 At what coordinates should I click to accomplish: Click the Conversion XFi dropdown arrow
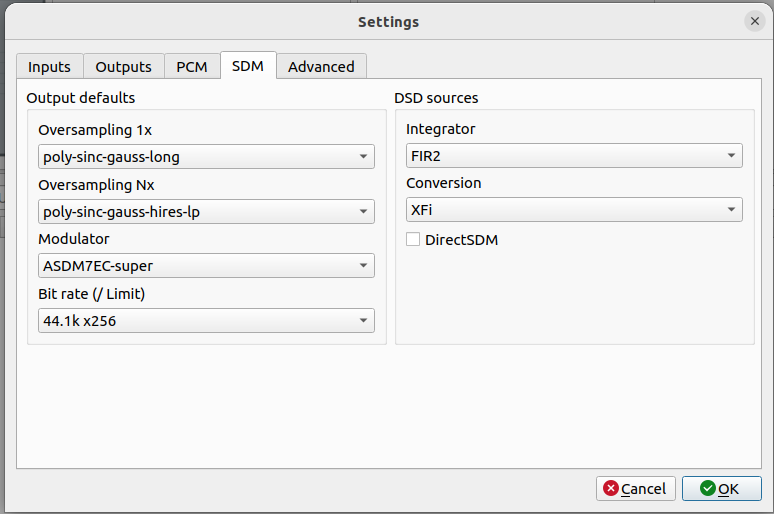pyautogui.click(x=729, y=211)
